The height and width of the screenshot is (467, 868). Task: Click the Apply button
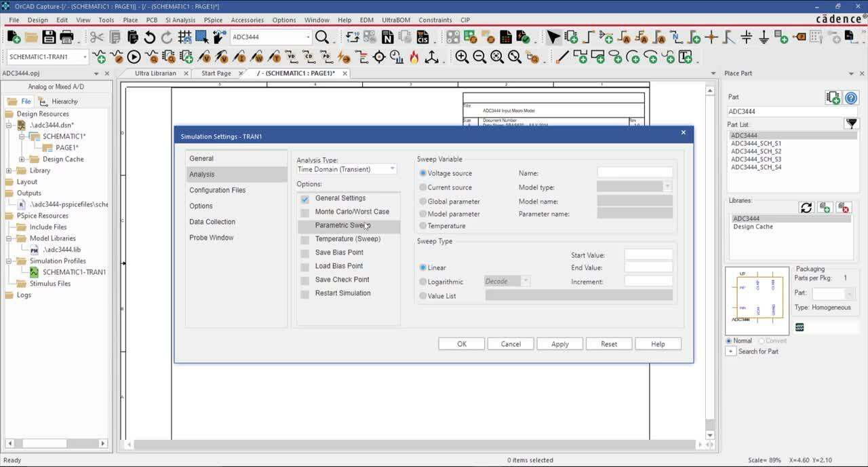point(560,344)
